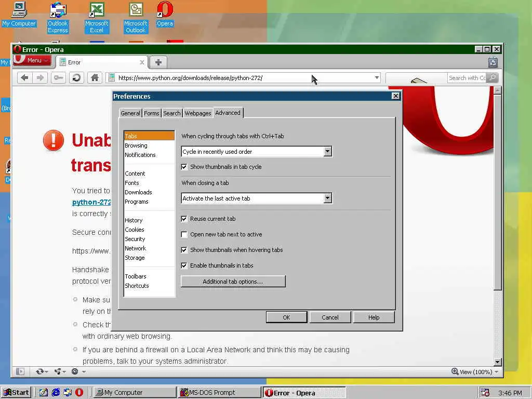Click the task scheduler tray icon
Viewport: 532px width, 399px height.
pos(485,393)
